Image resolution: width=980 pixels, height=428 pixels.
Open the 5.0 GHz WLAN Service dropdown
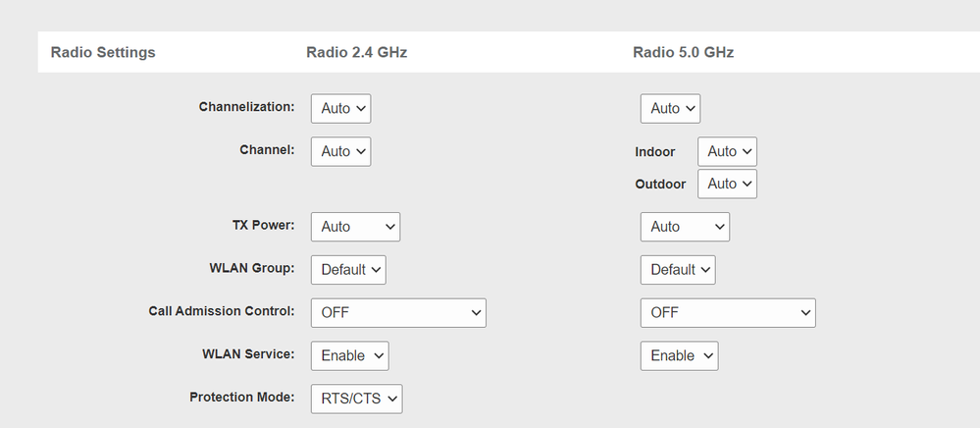point(679,355)
